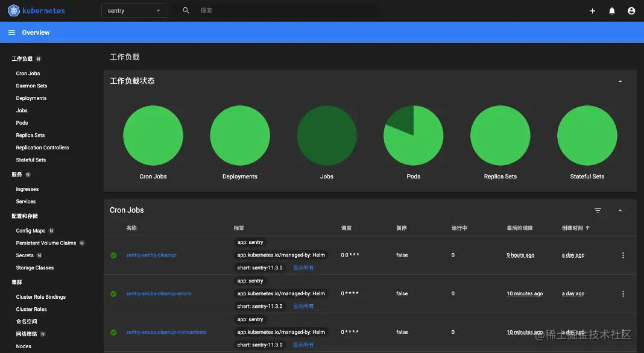Click 'a day ago' for sentry-snuba-cleanup-errors

pos(573,293)
